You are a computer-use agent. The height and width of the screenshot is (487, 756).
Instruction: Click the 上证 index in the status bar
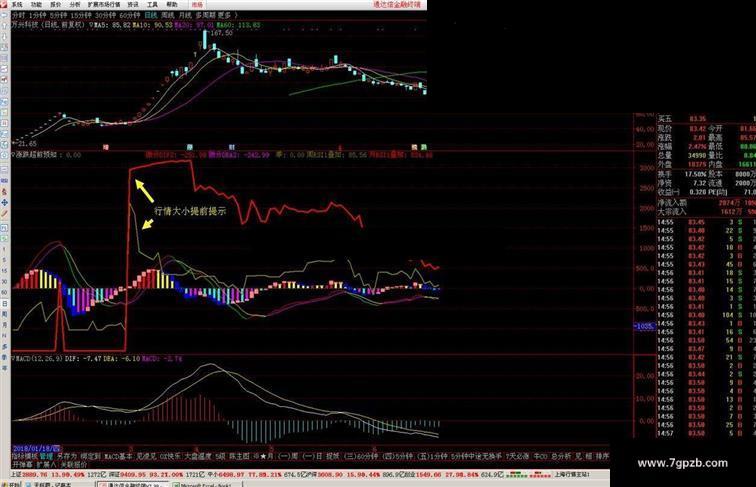[x=17, y=474]
